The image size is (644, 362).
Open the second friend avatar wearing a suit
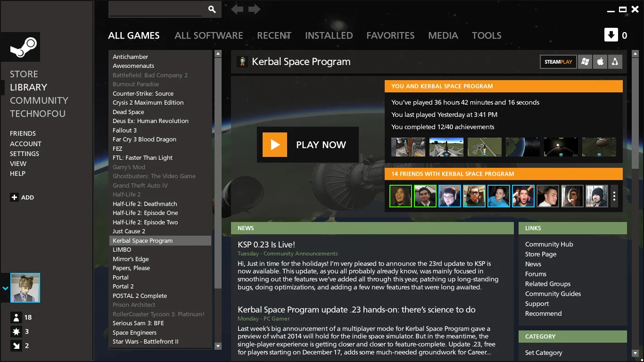(425, 196)
